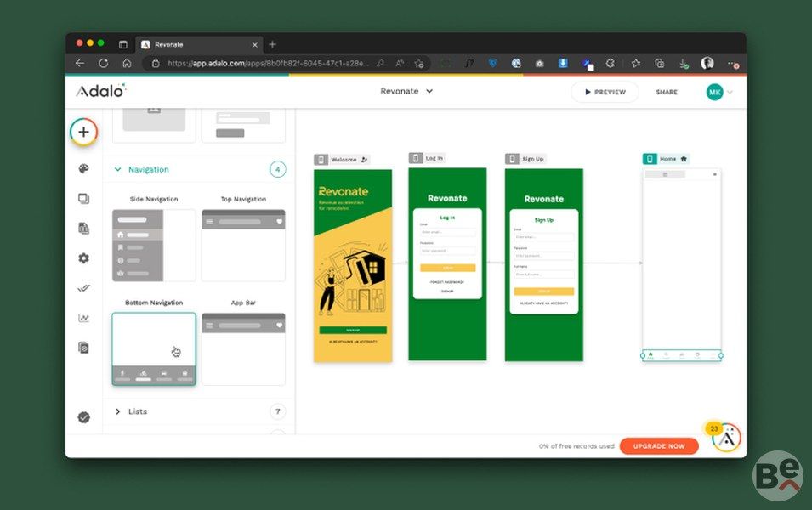Image resolution: width=812 pixels, height=510 pixels.
Task: Click the verified badge icon at sidebar bottom
Action: 83,417
